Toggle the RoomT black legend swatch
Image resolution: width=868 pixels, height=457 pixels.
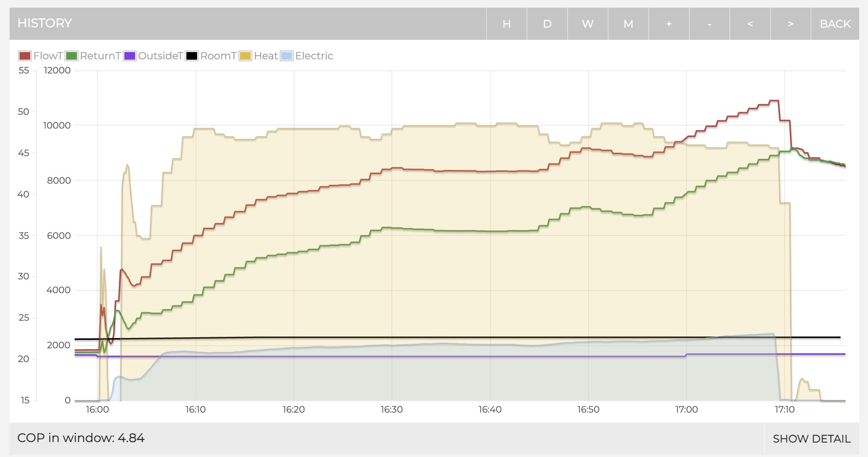[192, 56]
